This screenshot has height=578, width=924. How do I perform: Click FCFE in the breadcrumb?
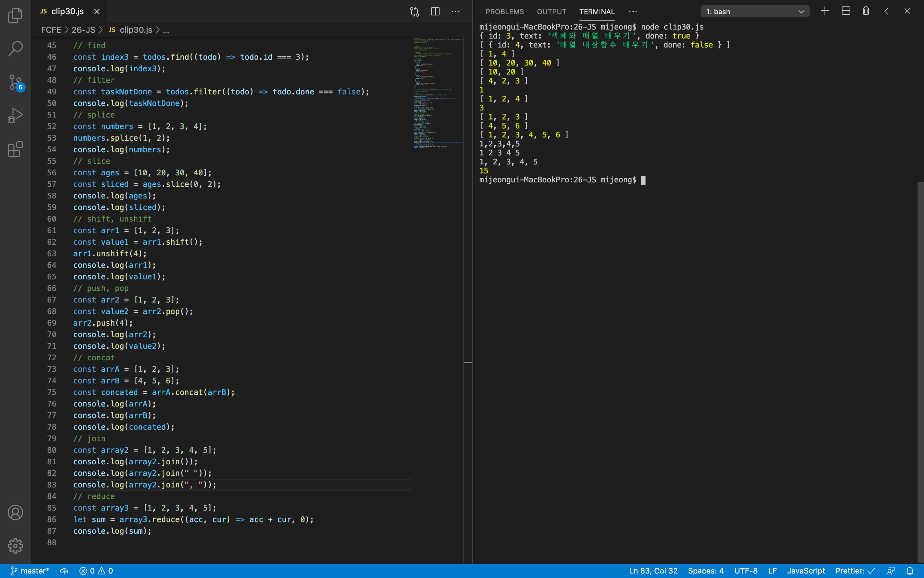tap(51, 30)
